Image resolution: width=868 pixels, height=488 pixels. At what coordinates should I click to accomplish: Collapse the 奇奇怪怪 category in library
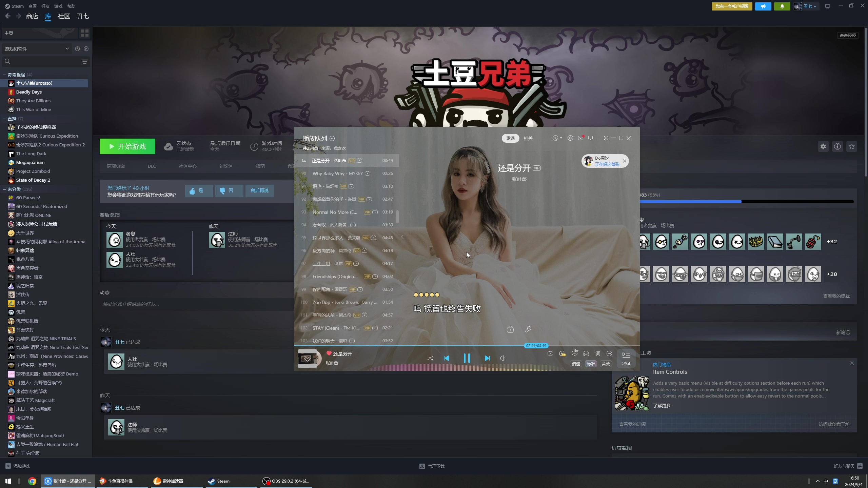pos(4,75)
